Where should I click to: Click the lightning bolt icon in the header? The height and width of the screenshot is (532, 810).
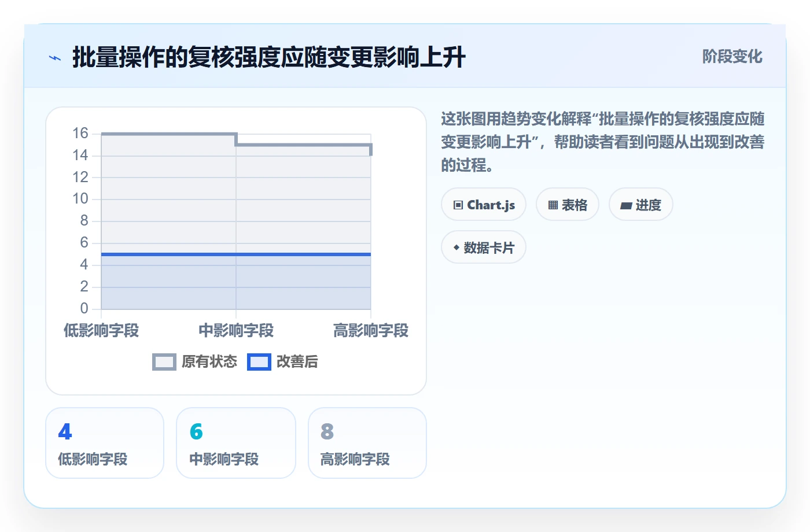tap(55, 58)
